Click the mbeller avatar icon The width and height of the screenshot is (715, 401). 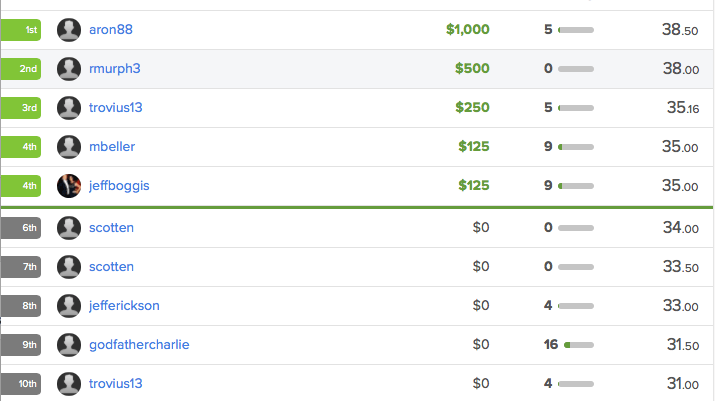coord(69,147)
